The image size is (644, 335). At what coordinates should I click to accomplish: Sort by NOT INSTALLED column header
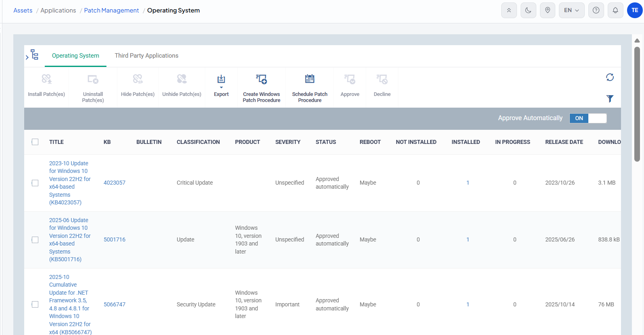pyautogui.click(x=416, y=142)
